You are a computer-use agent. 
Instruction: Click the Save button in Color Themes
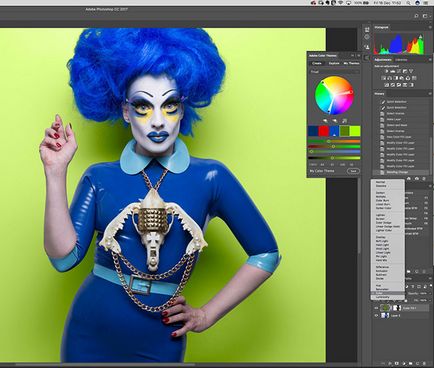(x=353, y=171)
